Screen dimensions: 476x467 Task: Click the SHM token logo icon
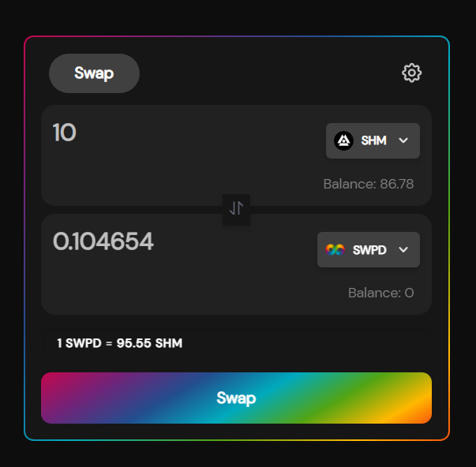343,140
